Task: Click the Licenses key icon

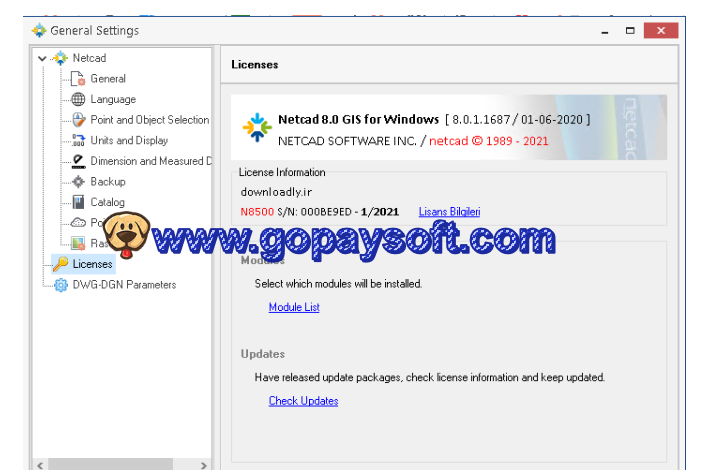Action: click(x=60, y=264)
